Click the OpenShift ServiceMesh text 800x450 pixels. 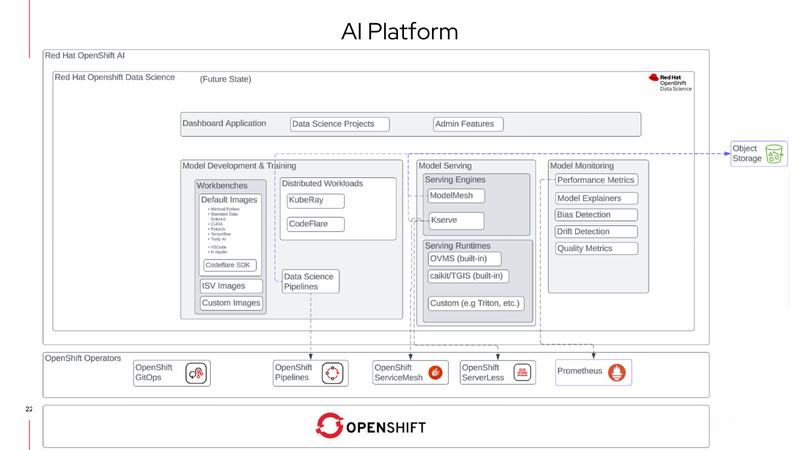click(398, 372)
